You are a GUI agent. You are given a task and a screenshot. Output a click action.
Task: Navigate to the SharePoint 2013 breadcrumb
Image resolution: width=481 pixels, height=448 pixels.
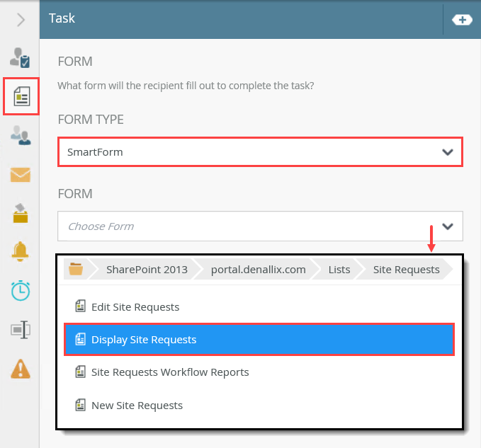[x=147, y=270]
